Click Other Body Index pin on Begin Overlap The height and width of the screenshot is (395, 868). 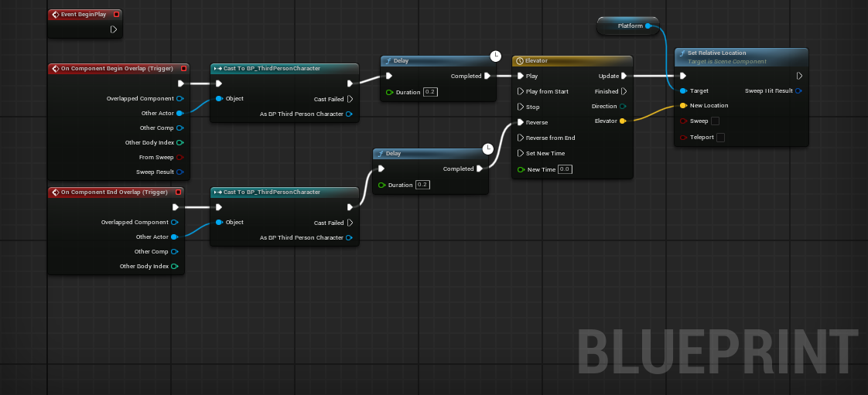pos(179,143)
